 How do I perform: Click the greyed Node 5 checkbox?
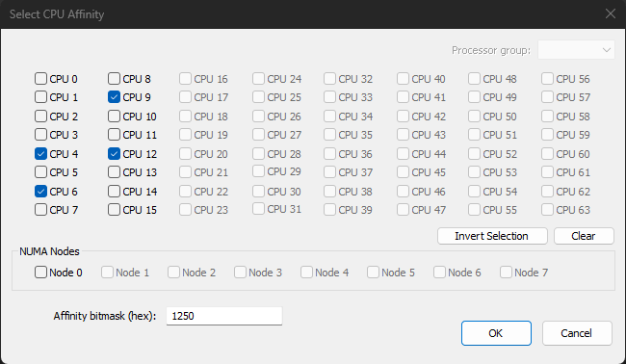pos(373,273)
